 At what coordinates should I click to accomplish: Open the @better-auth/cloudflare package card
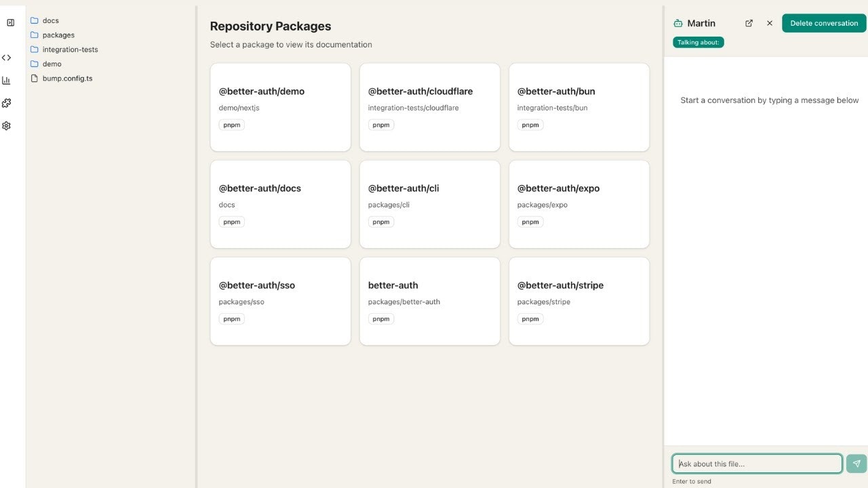430,107
